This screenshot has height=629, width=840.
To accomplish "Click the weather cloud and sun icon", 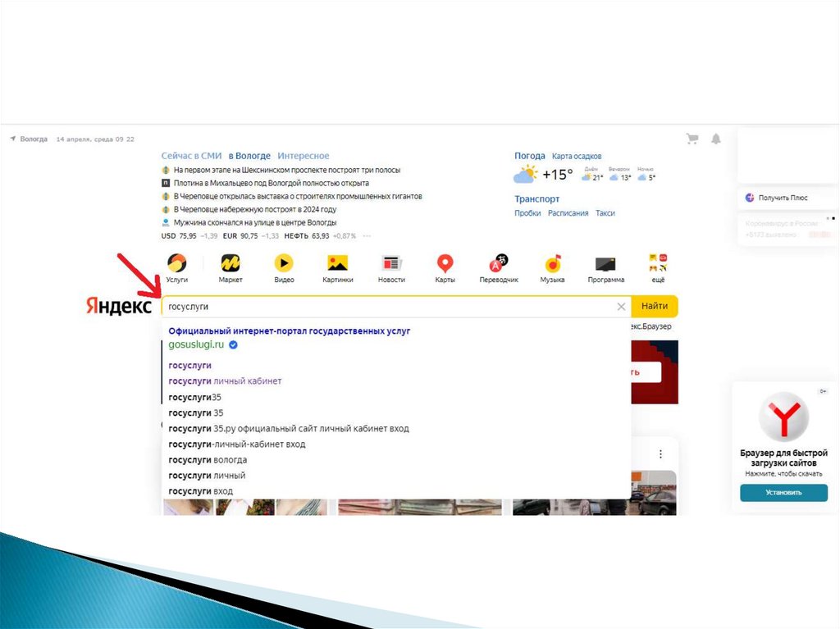I will coord(526,174).
